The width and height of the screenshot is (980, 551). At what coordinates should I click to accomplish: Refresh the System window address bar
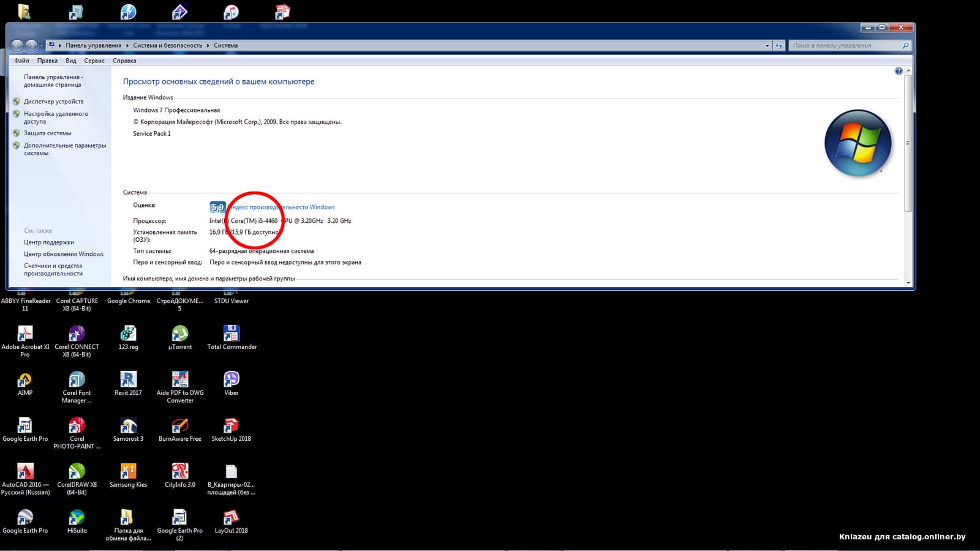tap(779, 45)
